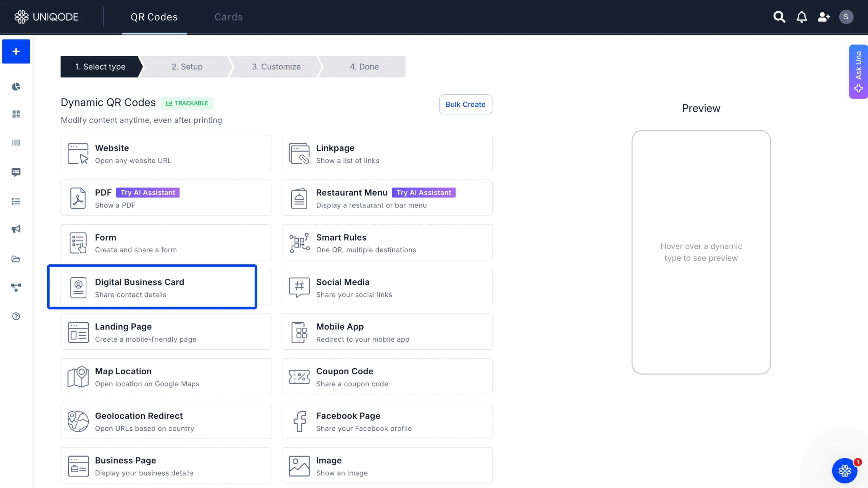Image resolution: width=868 pixels, height=488 pixels.
Task: Click PDF's Try AI Assistant badge
Action: [148, 193]
